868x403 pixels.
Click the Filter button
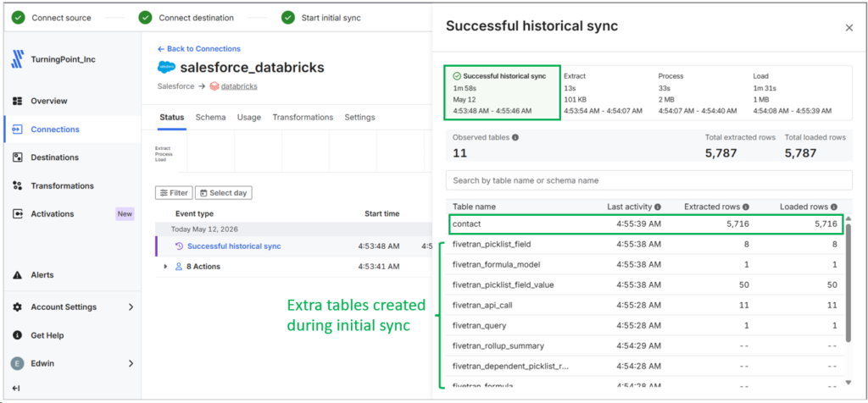pos(174,193)
